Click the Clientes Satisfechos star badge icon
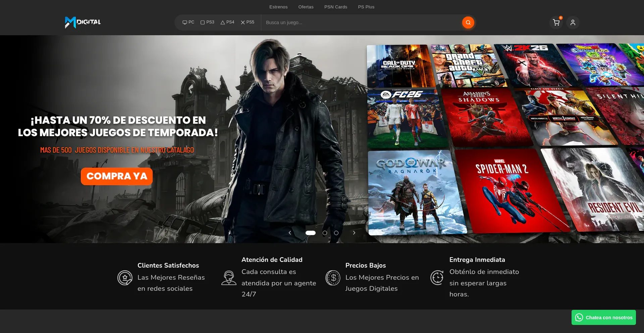 125,278
